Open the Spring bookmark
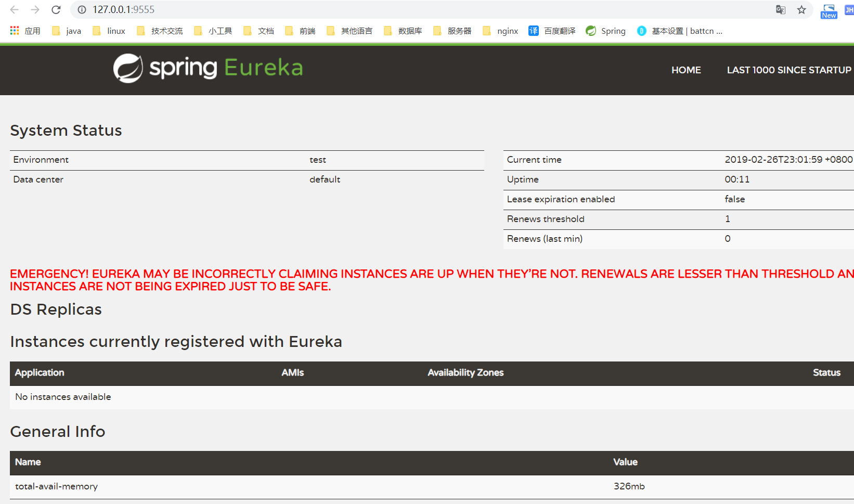 (605, 31)
